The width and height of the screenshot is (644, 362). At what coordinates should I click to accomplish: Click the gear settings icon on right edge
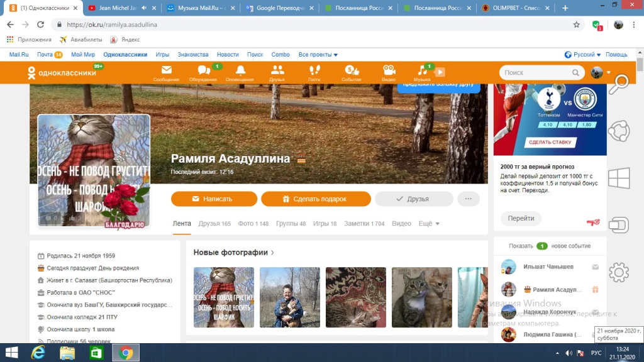point(619,272)
